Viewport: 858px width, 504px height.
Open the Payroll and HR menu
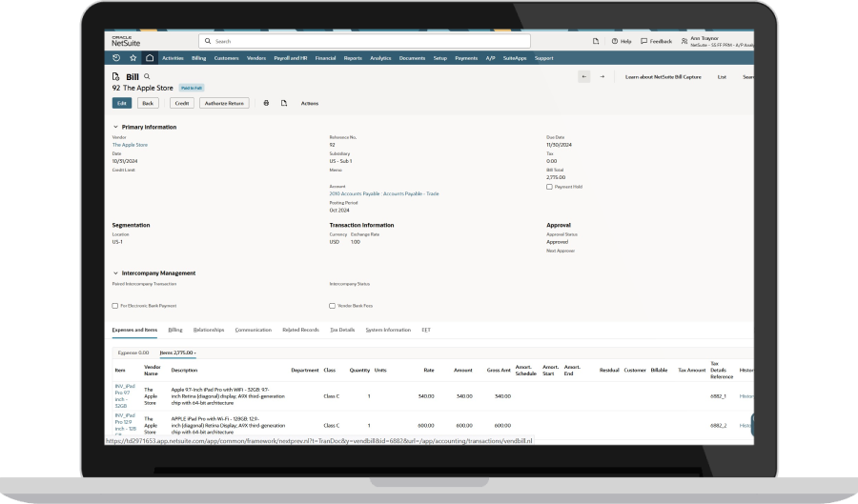[291, 58]
